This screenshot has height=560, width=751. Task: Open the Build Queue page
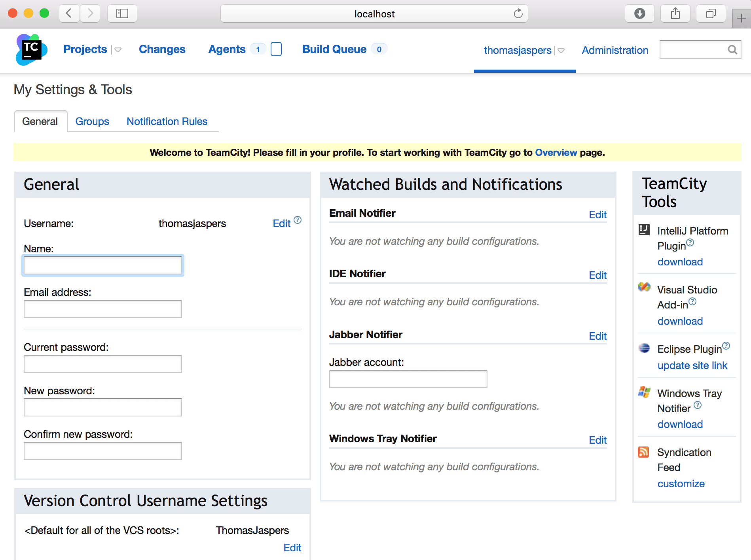tap(334, 49)
